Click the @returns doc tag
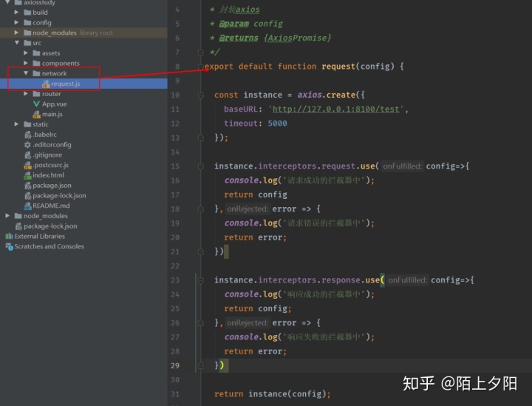Screen dimensions: 532x406 [x=239, y=38]
